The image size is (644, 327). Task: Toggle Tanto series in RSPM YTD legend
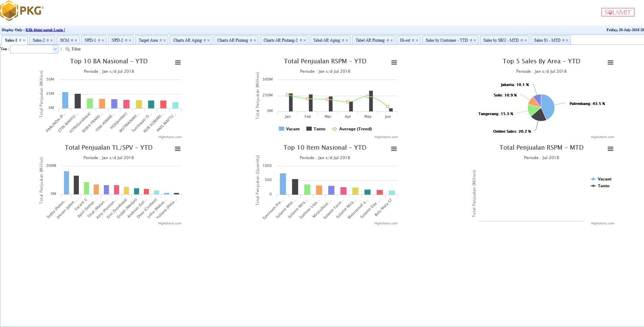pos(316,129)
